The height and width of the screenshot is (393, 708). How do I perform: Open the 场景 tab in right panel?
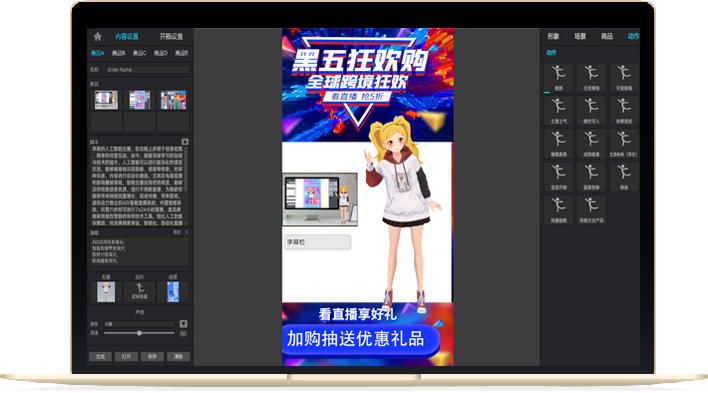coord(580,36)
